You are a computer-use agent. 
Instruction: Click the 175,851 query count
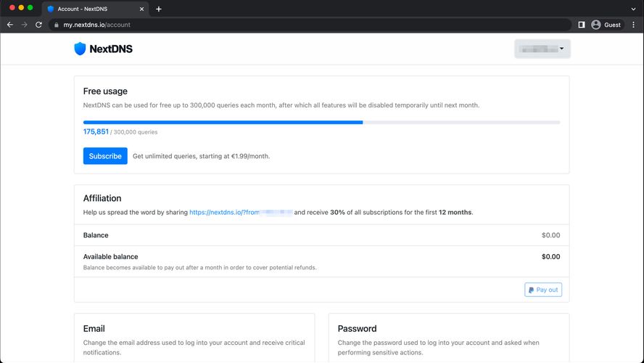coord(96,131)
